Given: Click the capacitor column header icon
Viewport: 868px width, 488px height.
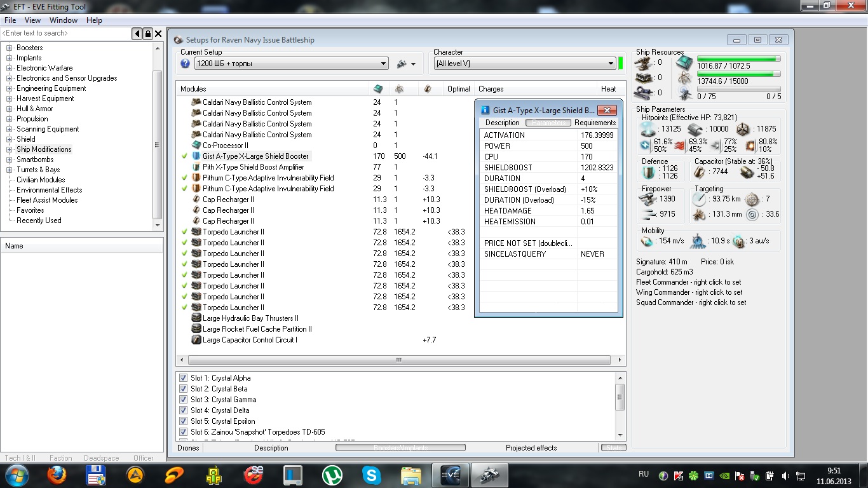Looking at the screenshot, I should click(427, 89).
